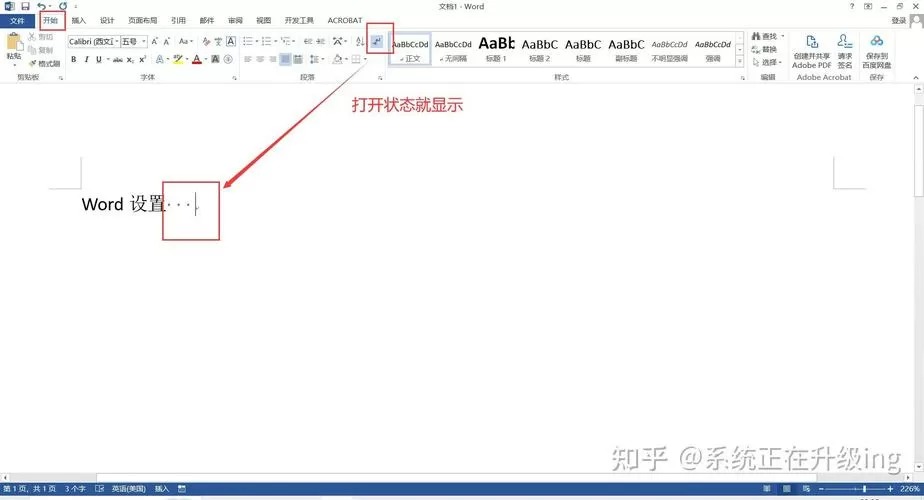Click the Redo icon in quick access toolbar
This screenshot has height=500, width=924.
pyautogui.click(x=62, y=6)
